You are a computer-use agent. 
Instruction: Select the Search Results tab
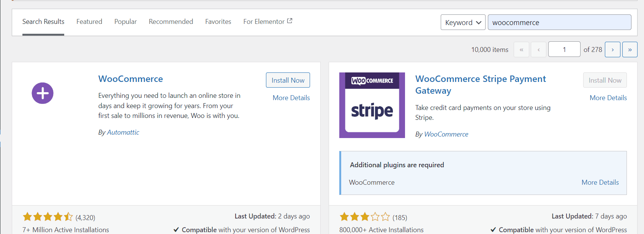tap(43, 22)
